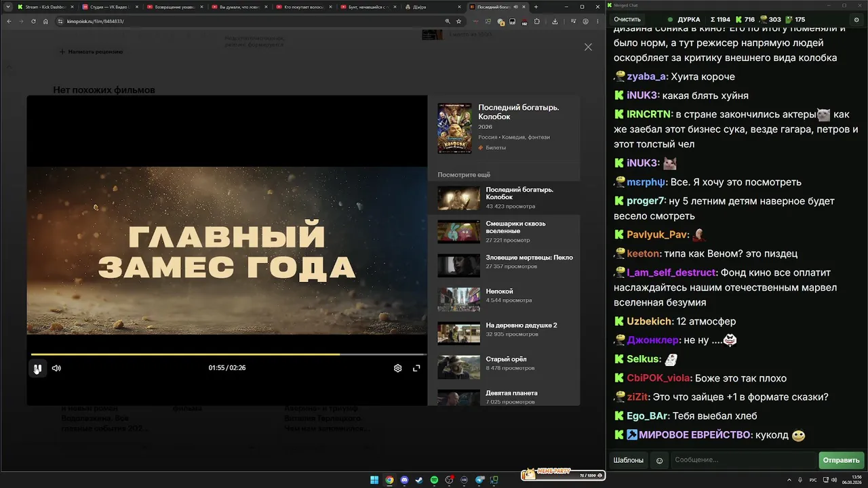
Task: Open the Windows Start menu
Action: click(374, 480)
